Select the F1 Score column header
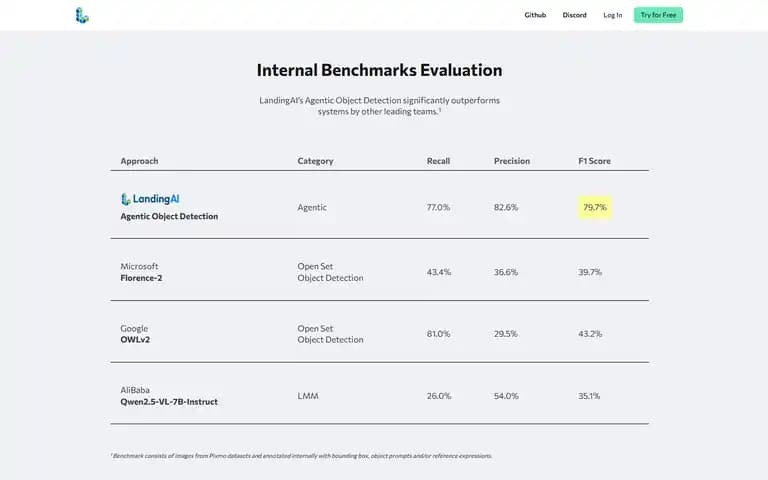 click(594, 161)
